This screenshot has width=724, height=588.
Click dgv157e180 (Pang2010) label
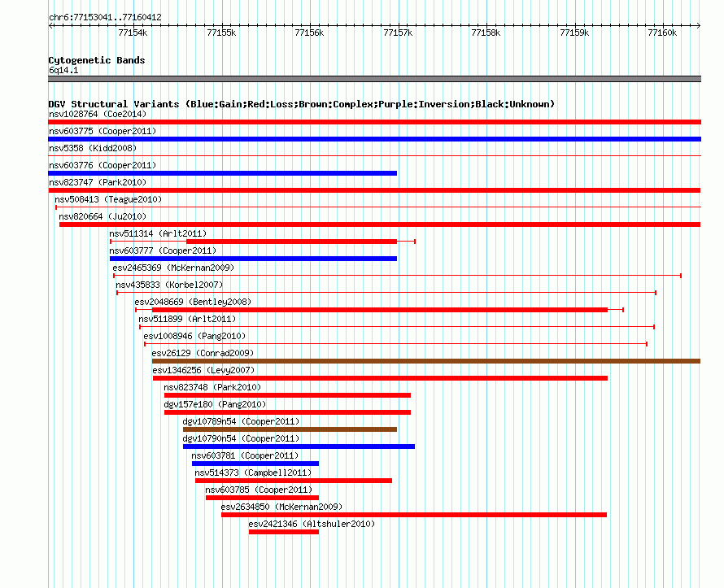[215, 404]
